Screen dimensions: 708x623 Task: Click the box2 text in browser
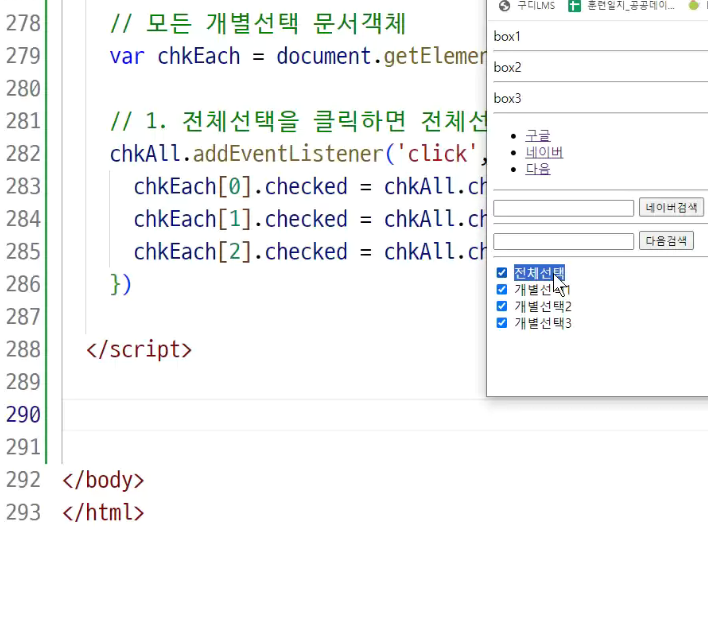[508, 67]
